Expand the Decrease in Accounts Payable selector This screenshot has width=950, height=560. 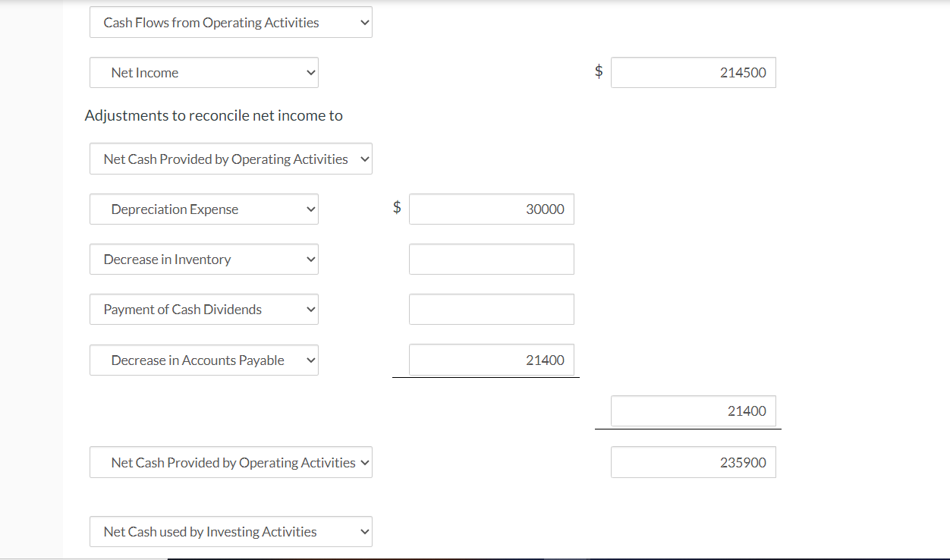point(203,360)
